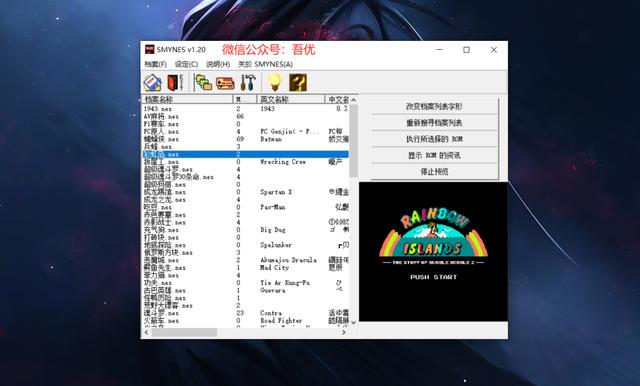Select the 赤色要塞.nes row
The width and height of the screenshot is (640, 386).
coord(246,215)
